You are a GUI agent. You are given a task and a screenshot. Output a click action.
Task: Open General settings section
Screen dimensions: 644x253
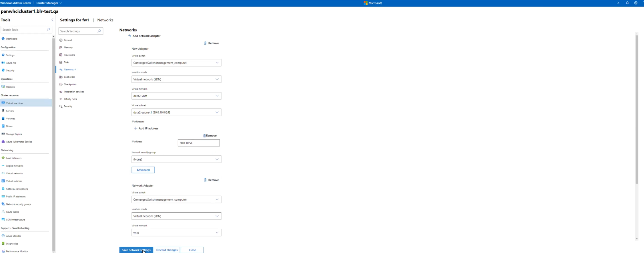pyautogui.click(x=68, y=40)
